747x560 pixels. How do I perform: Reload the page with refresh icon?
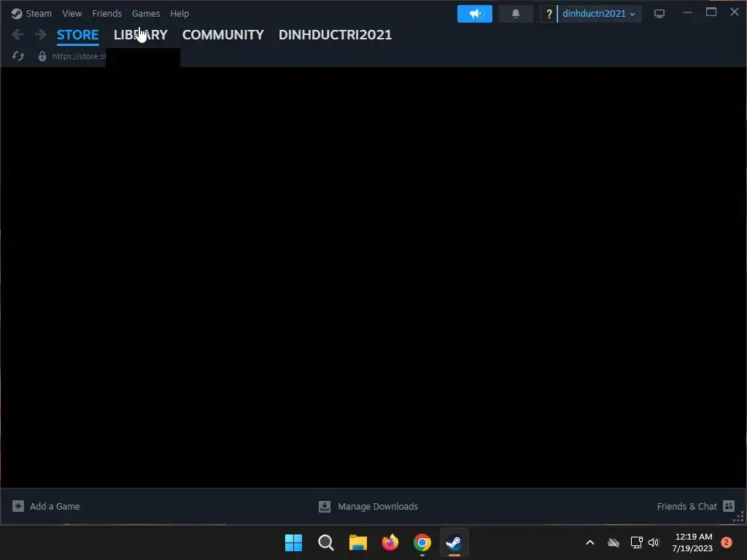[18, 56]
